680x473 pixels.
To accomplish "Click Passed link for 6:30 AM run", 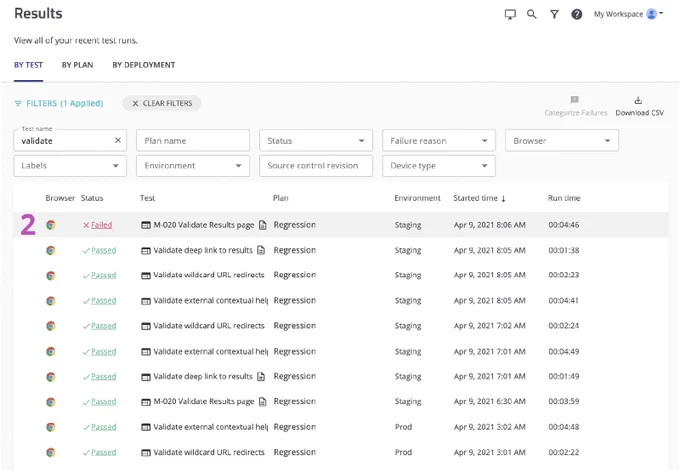I will coord(104,402).
